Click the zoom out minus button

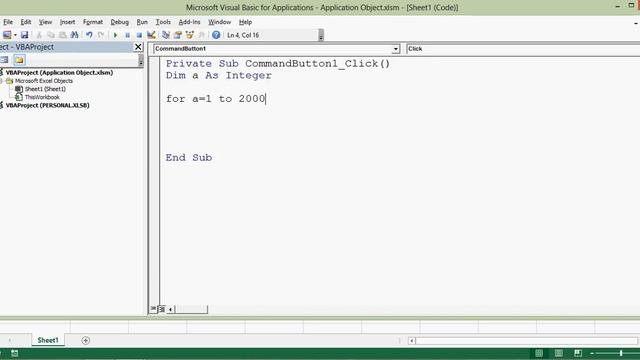[x=591, y=353]
